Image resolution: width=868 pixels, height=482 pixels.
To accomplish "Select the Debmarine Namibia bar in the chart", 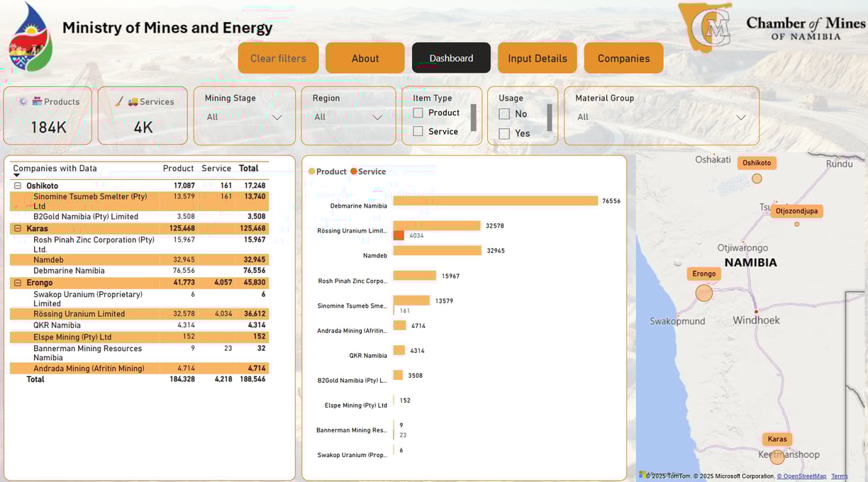I will [x=496, y=201].
